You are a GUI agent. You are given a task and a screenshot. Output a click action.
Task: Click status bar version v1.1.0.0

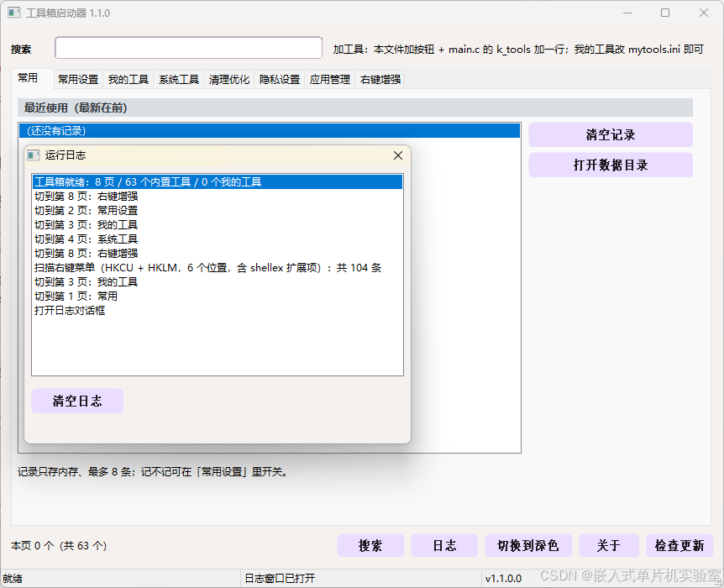[503, 578]
